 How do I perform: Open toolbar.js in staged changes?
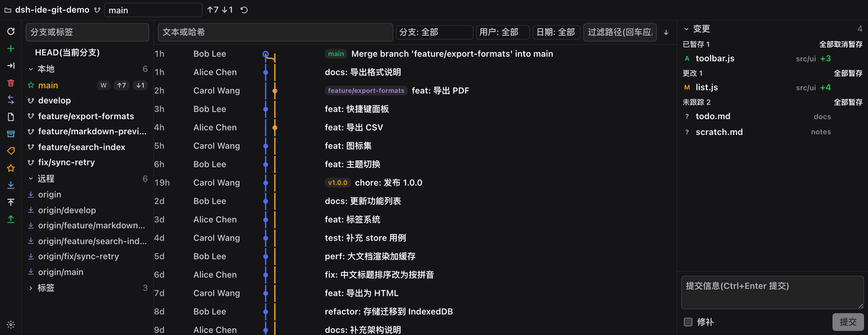[x=715, y=58]
